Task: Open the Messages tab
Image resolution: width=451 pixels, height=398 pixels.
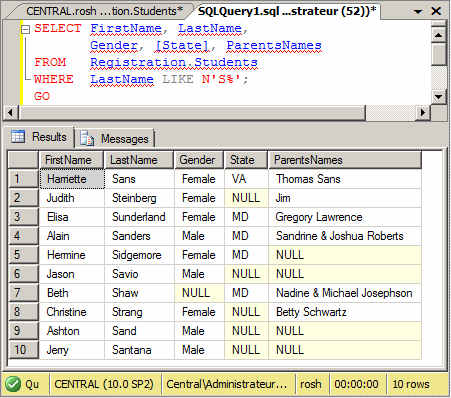Action: coord(115,139)
